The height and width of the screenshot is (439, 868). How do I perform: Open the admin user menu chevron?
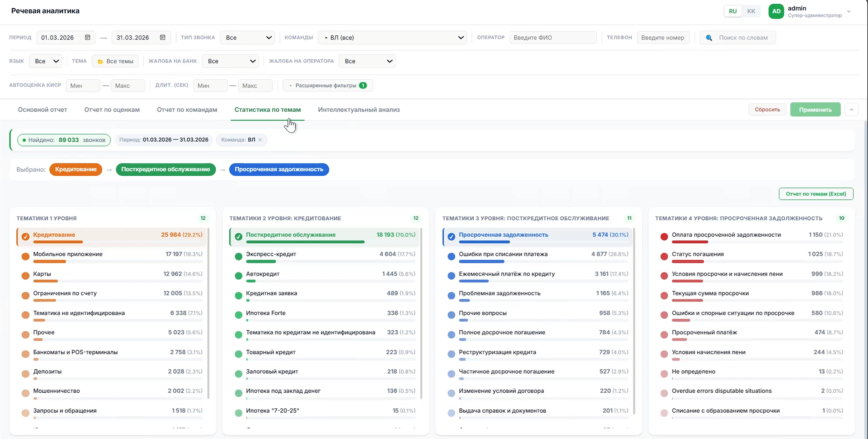(x=849, y=11)
